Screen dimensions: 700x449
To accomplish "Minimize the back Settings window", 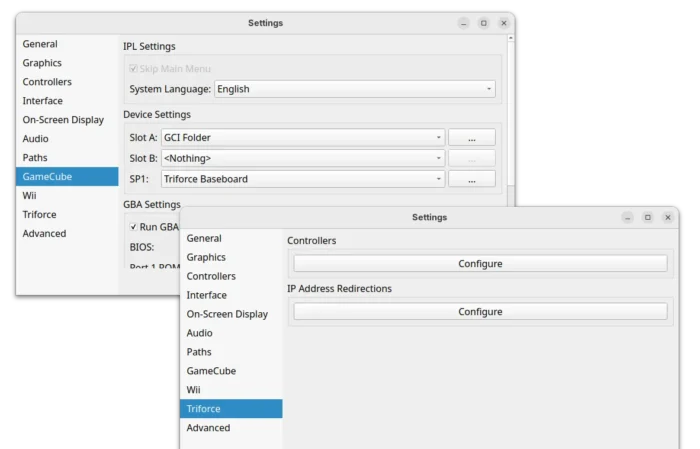I will 463,23.
